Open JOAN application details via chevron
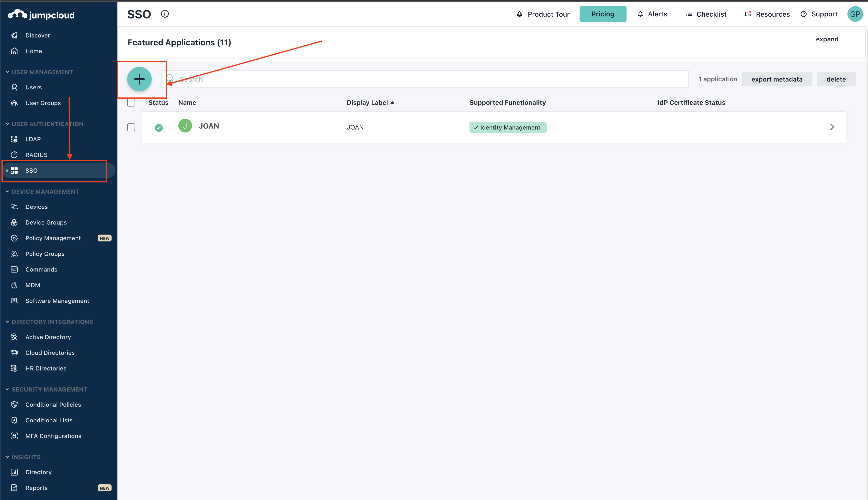The height and width of the screenshot is (500, 868). pyautogui.click(x=832, y=127)
